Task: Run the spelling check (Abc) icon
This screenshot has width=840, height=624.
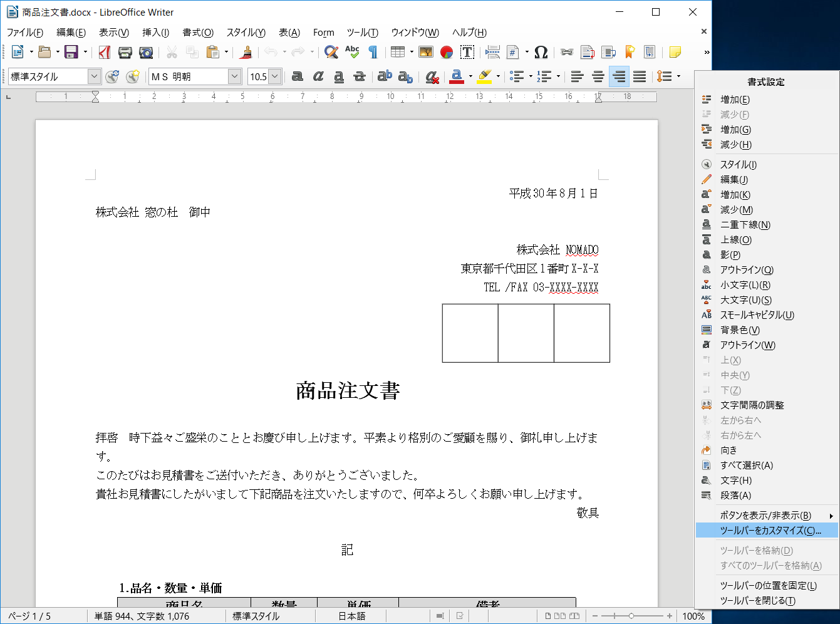Action: [x=352, y=52]
